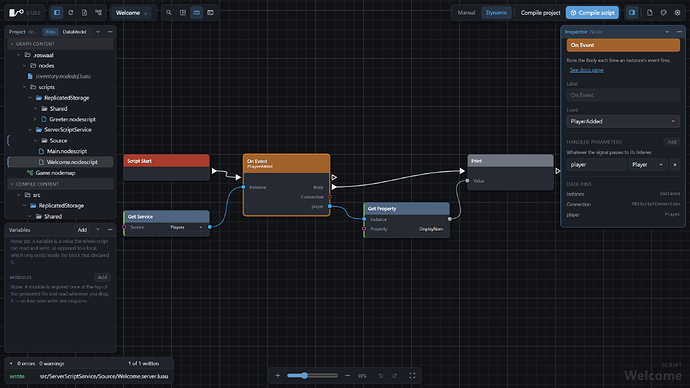Screen dimensions: 690x388
Task: Click Compile script button
Action: tap(592, 13)
